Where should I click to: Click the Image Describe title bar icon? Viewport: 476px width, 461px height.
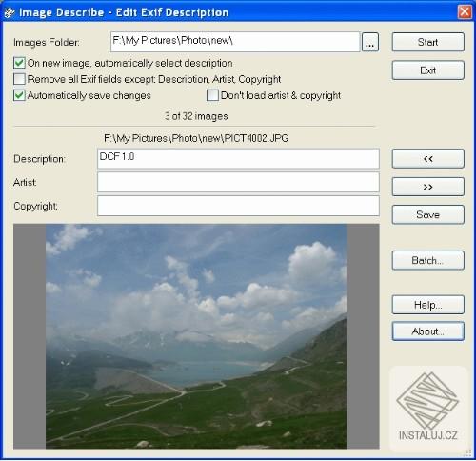click(10, 12)
